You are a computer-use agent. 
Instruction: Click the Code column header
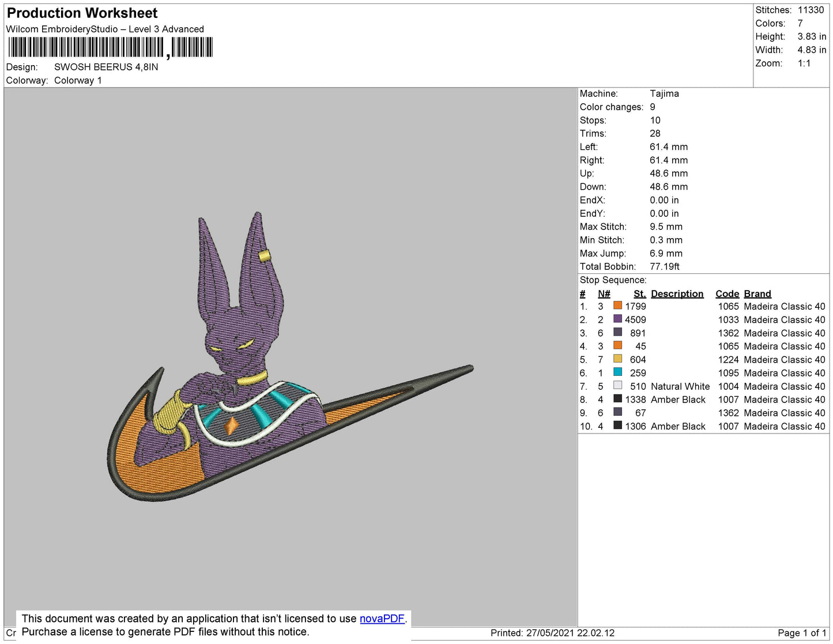point(727,293)
